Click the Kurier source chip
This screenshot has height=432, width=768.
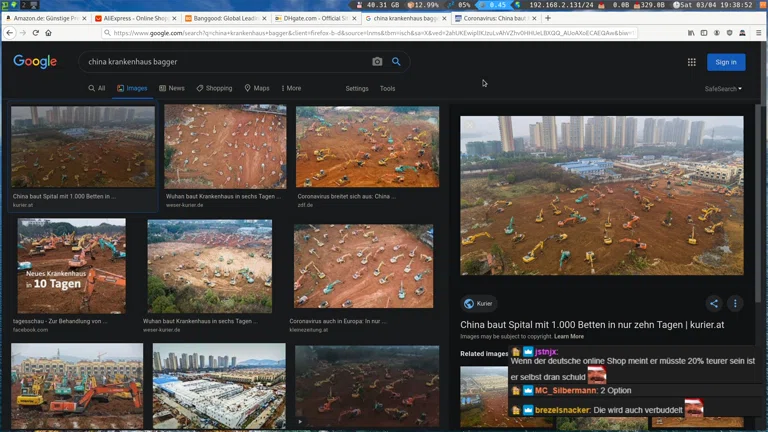point(478,304)
